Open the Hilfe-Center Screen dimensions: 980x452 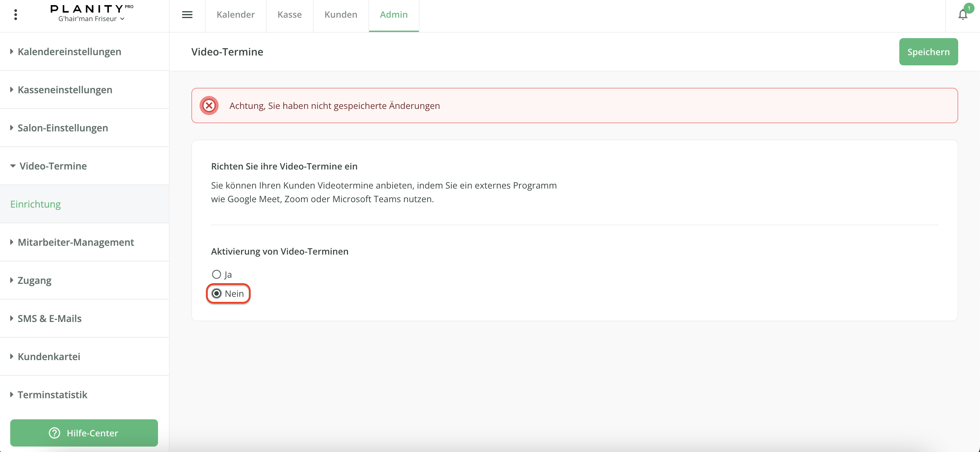pos(84,433)
